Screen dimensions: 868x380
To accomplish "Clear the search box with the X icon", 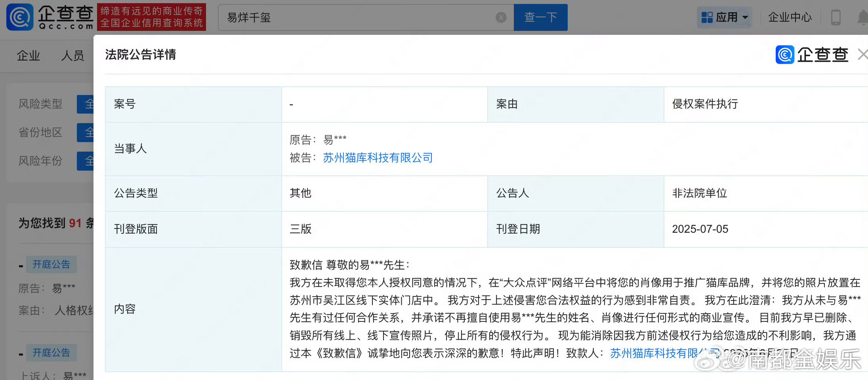I will coord(501,17).
